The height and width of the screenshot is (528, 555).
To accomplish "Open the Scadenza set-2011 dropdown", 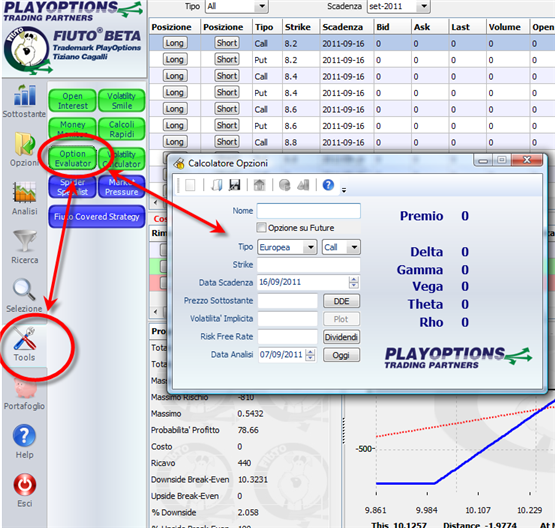I will click(x=423, y=6).
